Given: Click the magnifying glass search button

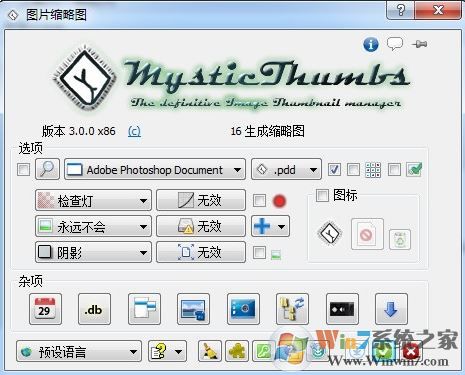Looking at the screenshot, I should click(x=47, y=169).
